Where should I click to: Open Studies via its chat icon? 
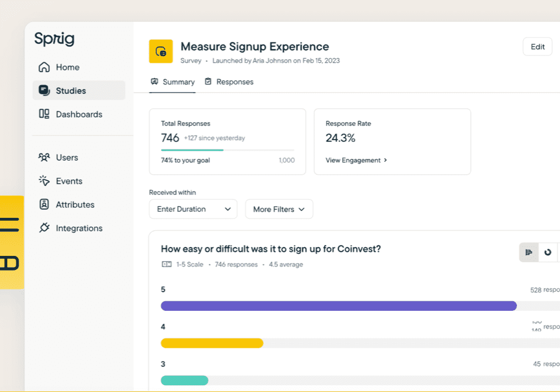coord(44,90)
